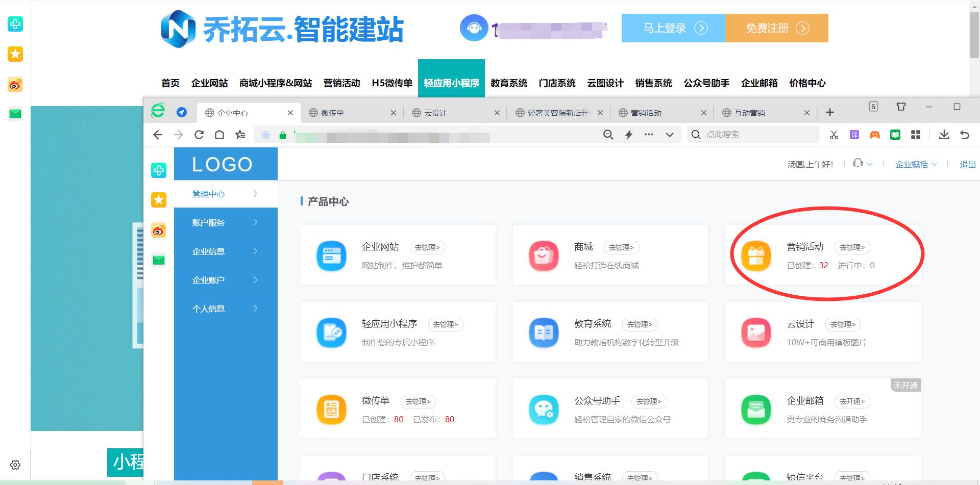Click the Weibo icon in outer left sidebar
This screenshot has height=485, width=980.
[15, 84]
